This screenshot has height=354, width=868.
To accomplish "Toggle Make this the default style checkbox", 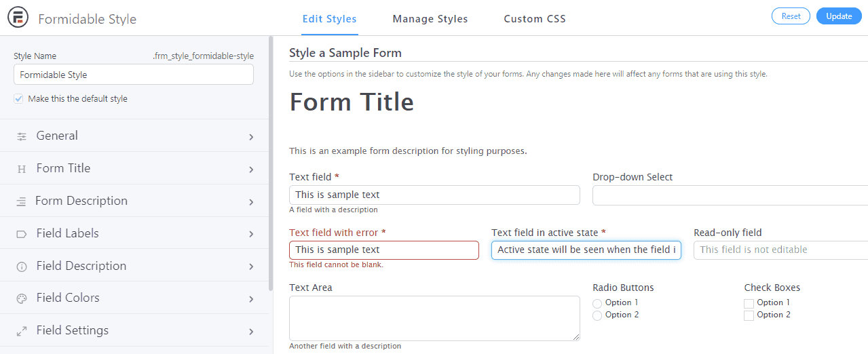I will click(x=18, y=99).
